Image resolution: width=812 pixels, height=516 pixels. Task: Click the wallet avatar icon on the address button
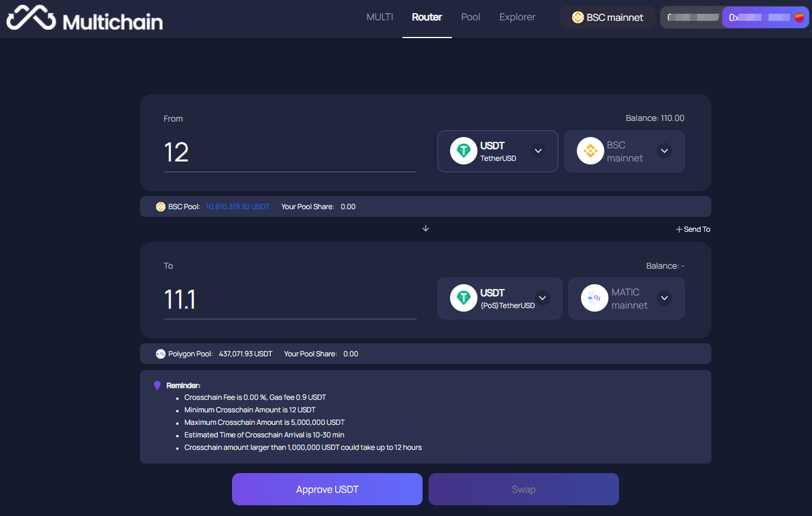[798, 17]
